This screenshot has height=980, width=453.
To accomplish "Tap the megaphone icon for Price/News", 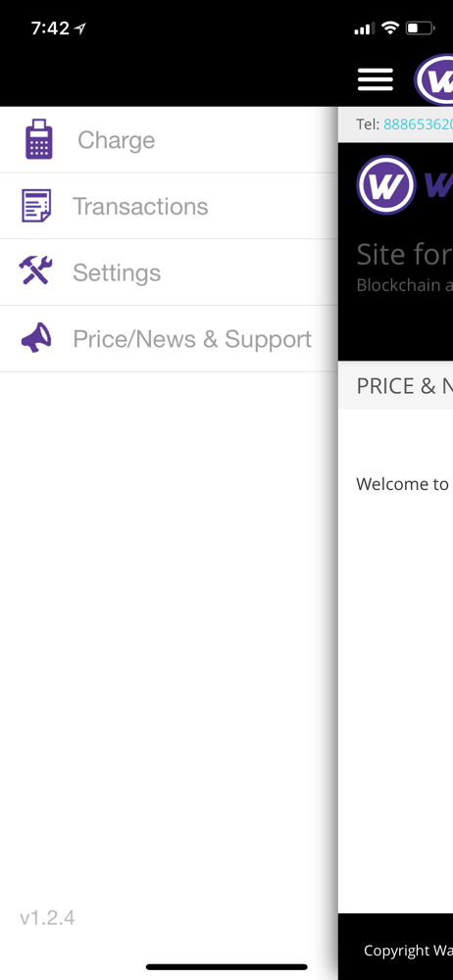I will (36, 338).
